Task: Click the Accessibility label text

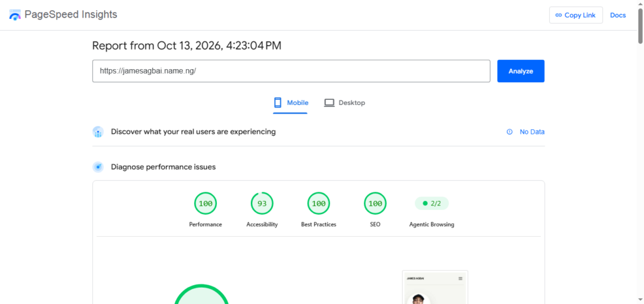Action: coord(262,224)
